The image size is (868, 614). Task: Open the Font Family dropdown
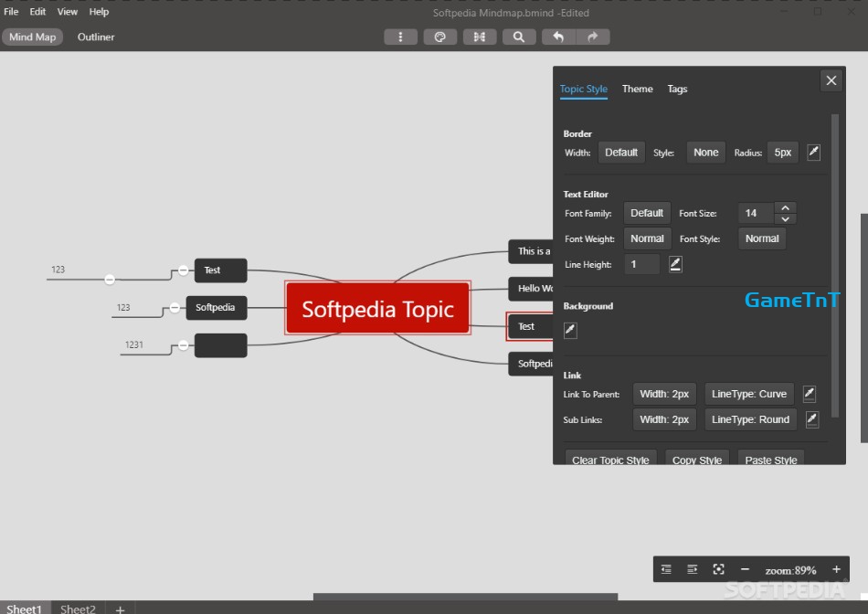point(647,213)
